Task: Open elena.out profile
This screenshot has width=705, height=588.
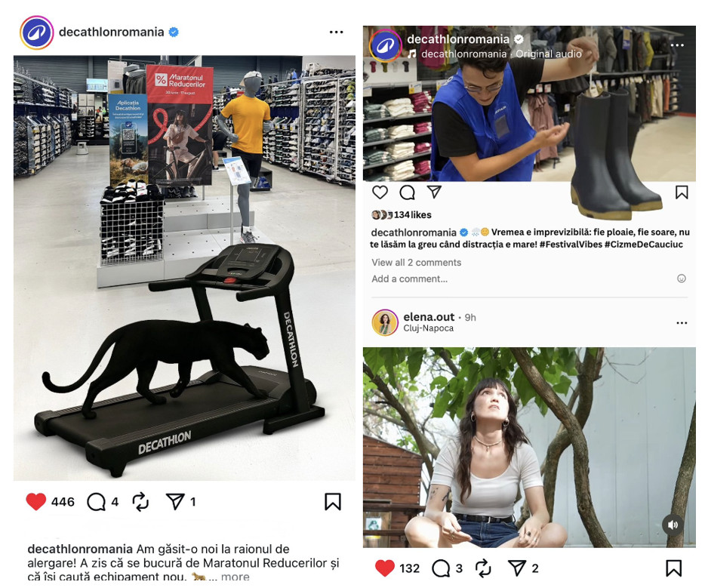Action: click(x=429, y=317)
